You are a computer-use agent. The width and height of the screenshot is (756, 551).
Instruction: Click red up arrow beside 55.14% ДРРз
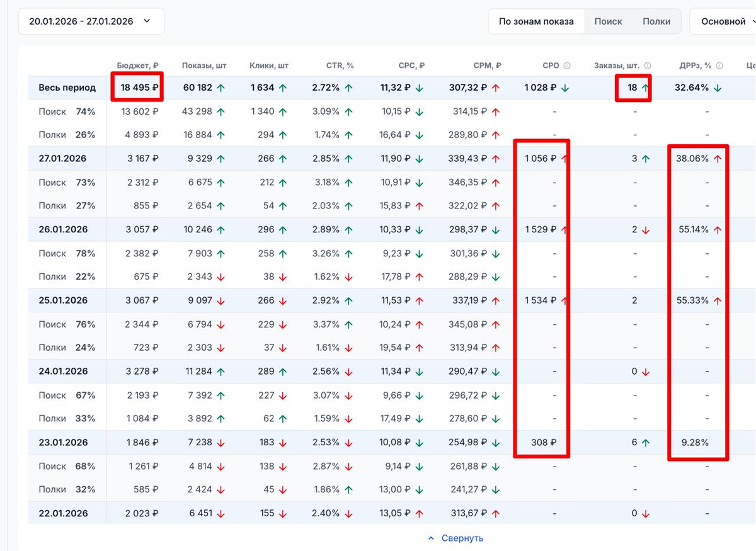click(718, 230)
